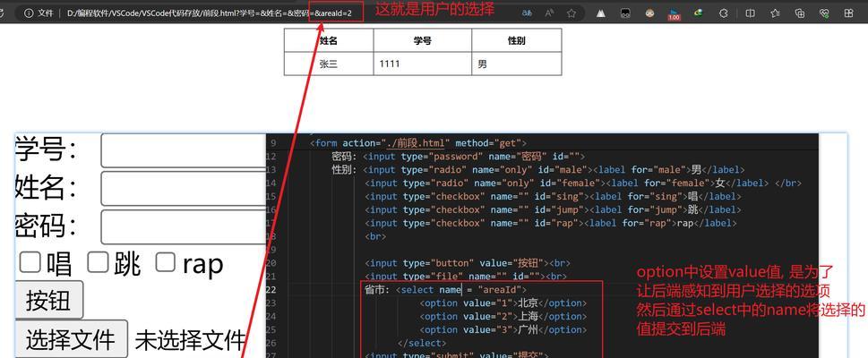This screenshot has width=868, height=358.
Task: Check the rap checkbox
Action: pos(165,262)
